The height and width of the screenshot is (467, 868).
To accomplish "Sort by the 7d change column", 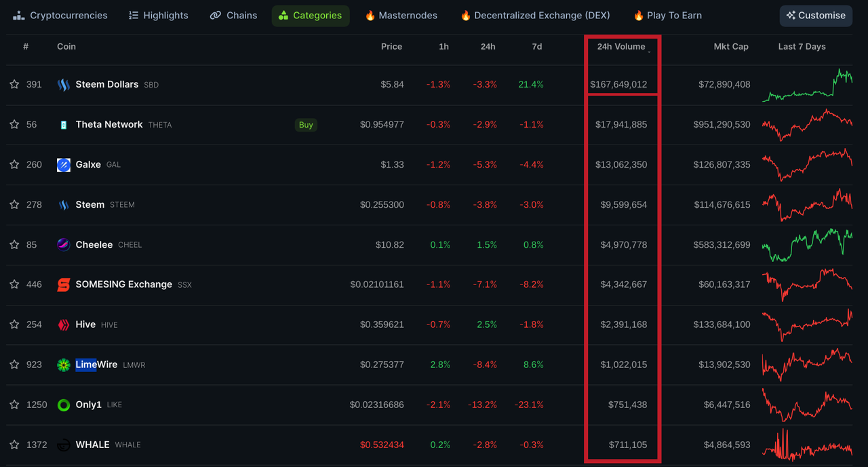I will [537, 47].
